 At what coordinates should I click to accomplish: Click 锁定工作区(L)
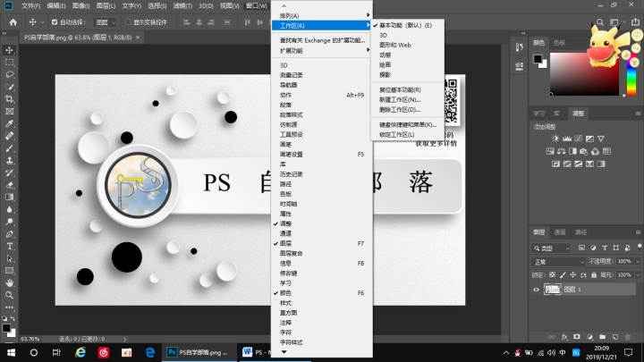(x=407, y=135)
